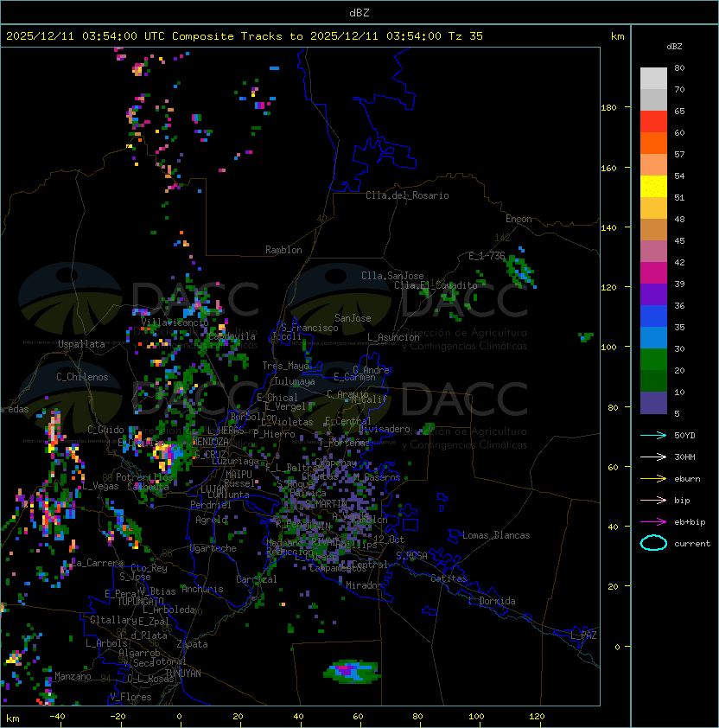Click the 'Uspallata' map label
719x728 pixels.
point(81,344)
